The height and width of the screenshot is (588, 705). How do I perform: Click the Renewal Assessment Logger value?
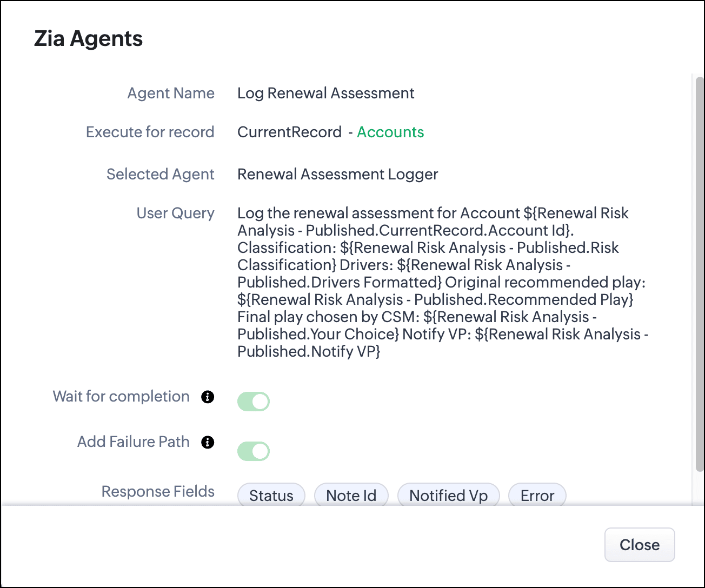coord(338,174)
